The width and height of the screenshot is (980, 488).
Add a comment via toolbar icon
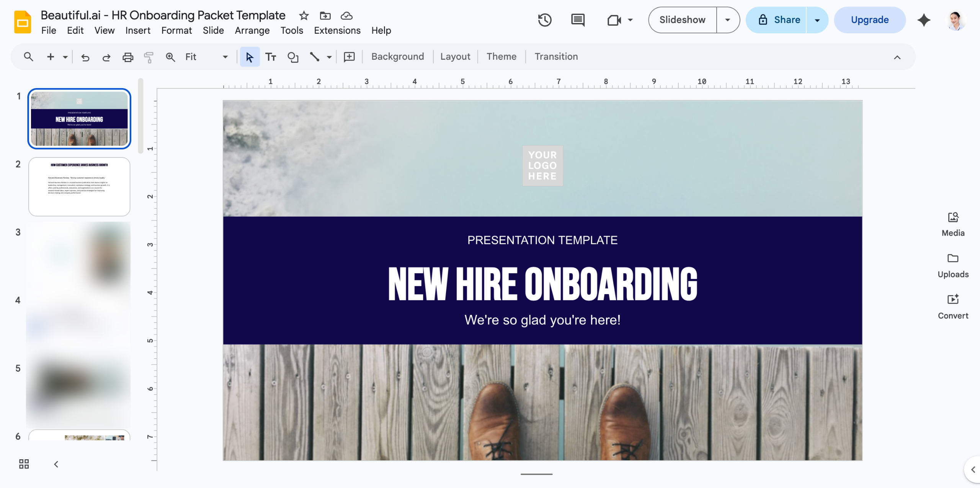349,57
